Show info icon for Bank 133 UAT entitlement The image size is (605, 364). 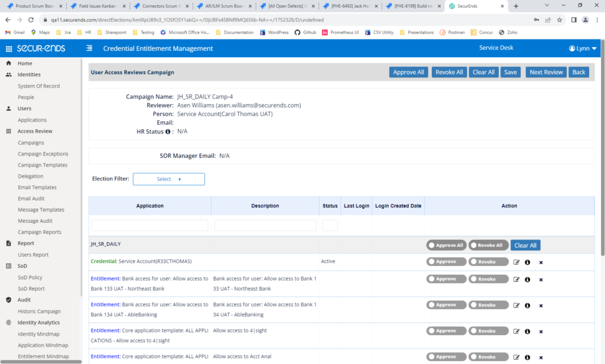(x=528, y=279)
